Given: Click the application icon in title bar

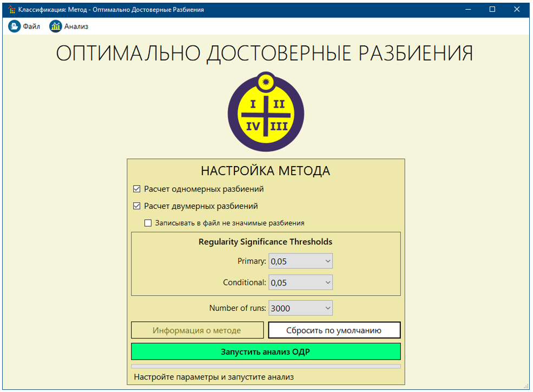Looking at the screenshot, I should pyautogui.click(x=12, y=9).
